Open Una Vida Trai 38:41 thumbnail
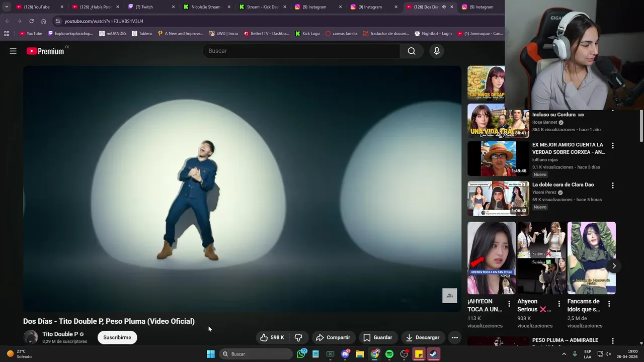 click(x=498, y=121)
